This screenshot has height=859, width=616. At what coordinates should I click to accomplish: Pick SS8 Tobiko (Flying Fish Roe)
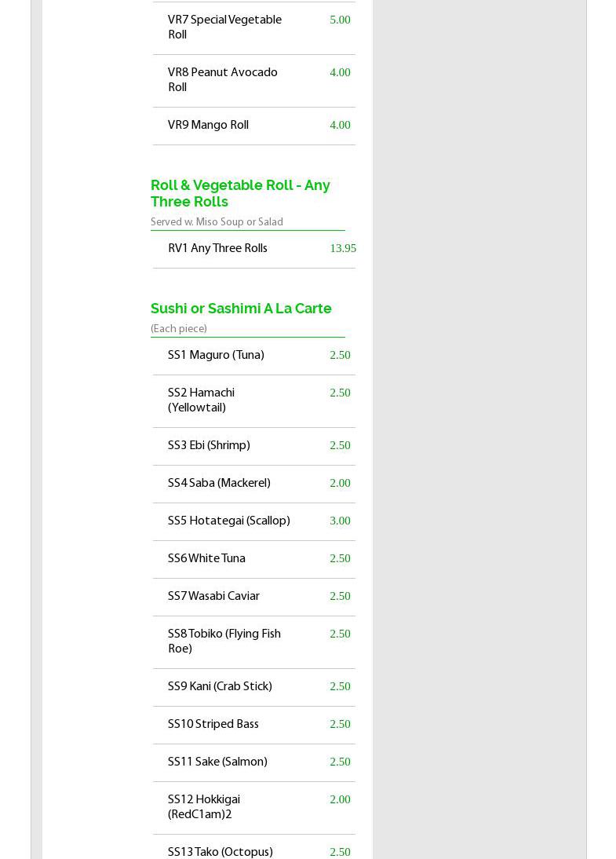[x=224, y=642]
